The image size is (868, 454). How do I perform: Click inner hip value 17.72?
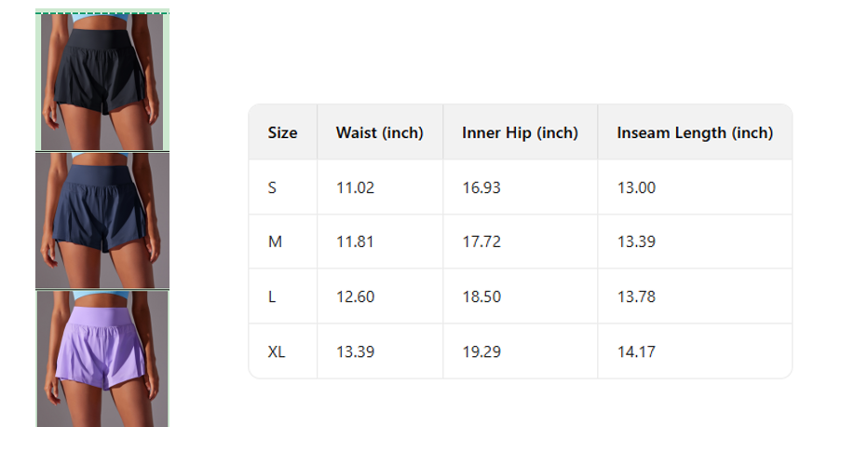click(481, 241)
